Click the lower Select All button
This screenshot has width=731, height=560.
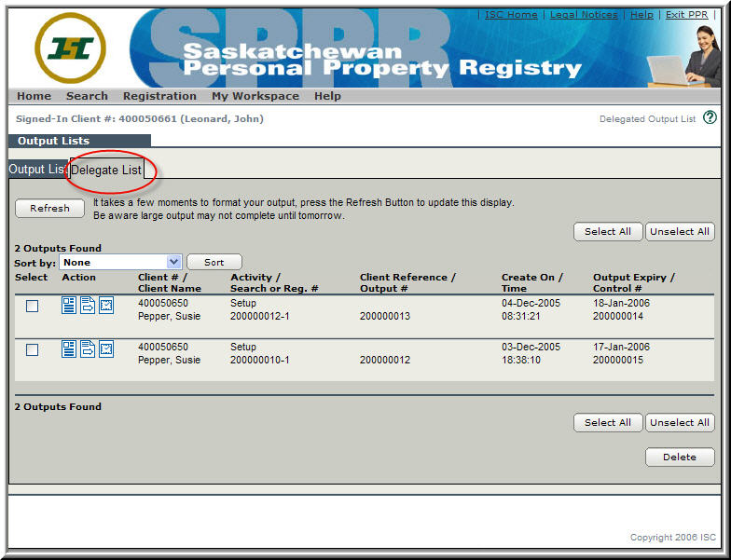[608, 423]
